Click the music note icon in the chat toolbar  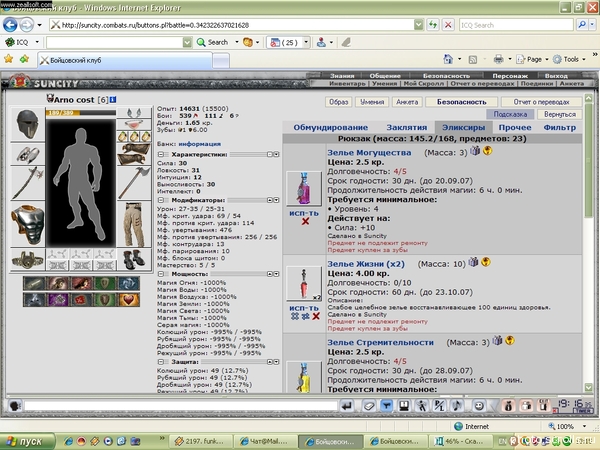tap(457, 406)
